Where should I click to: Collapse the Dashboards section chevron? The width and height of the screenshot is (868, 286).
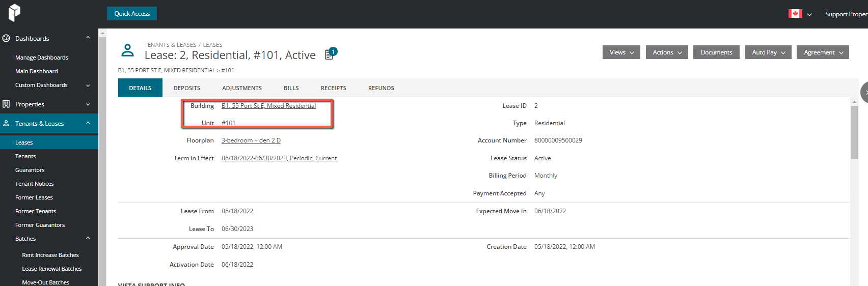click(88, 38)
